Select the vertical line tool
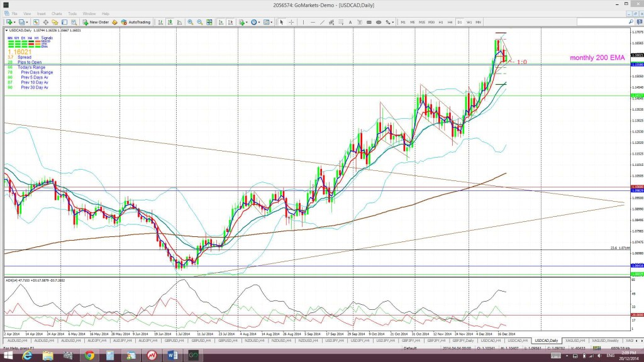Viewport: 644px width, 362px height. click(x=303, y=22)
